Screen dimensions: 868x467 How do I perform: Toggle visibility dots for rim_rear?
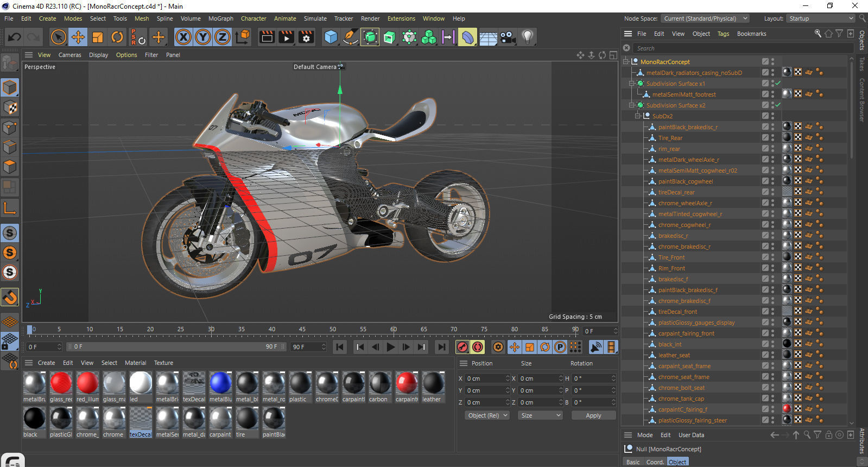click(x=772, y=149)
